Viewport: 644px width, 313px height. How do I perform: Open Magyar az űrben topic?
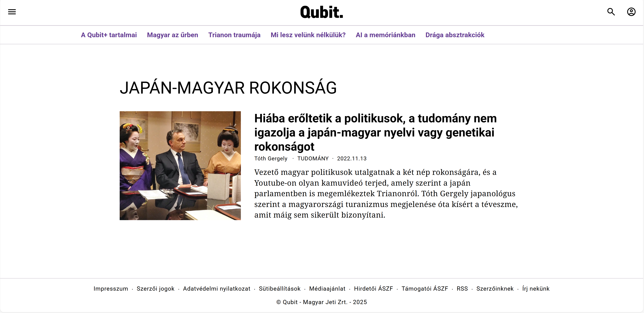pos(173,35)
